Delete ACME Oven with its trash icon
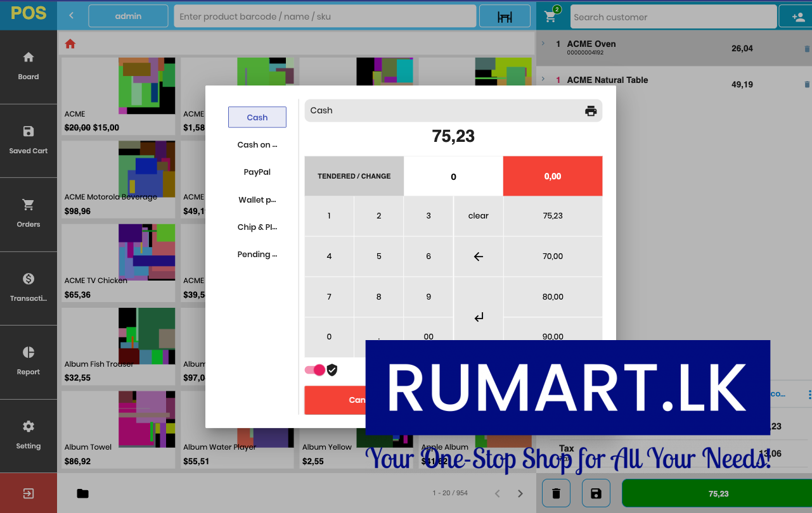Screen dimensions: 812x513 pyautogui.click(x=807, y=49)
